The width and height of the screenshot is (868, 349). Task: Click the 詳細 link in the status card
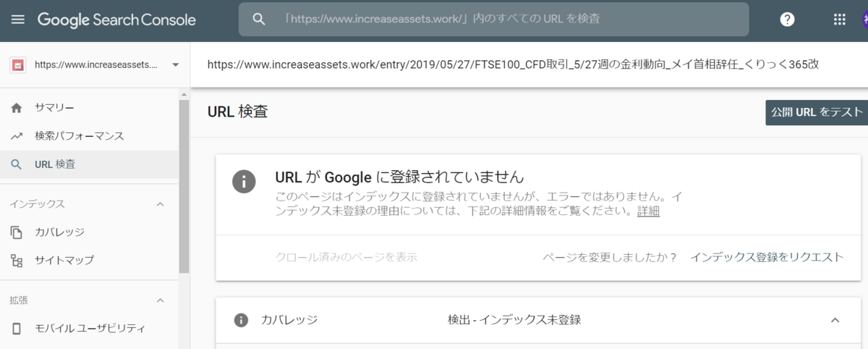click(x=648, y=211)
